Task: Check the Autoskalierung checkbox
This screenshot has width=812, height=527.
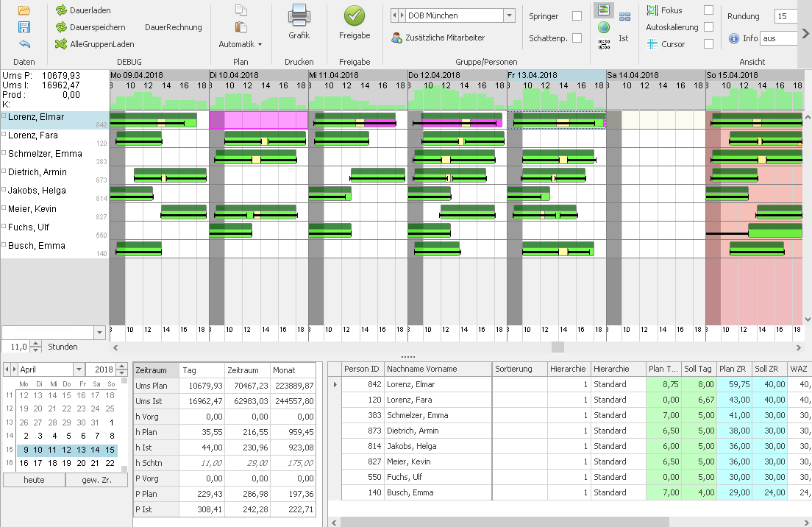Action: (x=708, y=27)
